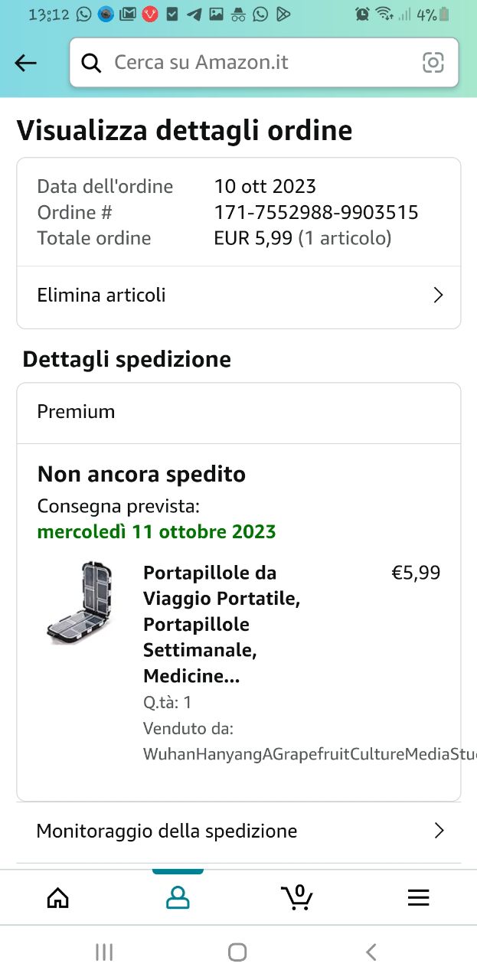Open Monitoraggio della spedizione
The image size is (477, 980).
pos(167,831)
